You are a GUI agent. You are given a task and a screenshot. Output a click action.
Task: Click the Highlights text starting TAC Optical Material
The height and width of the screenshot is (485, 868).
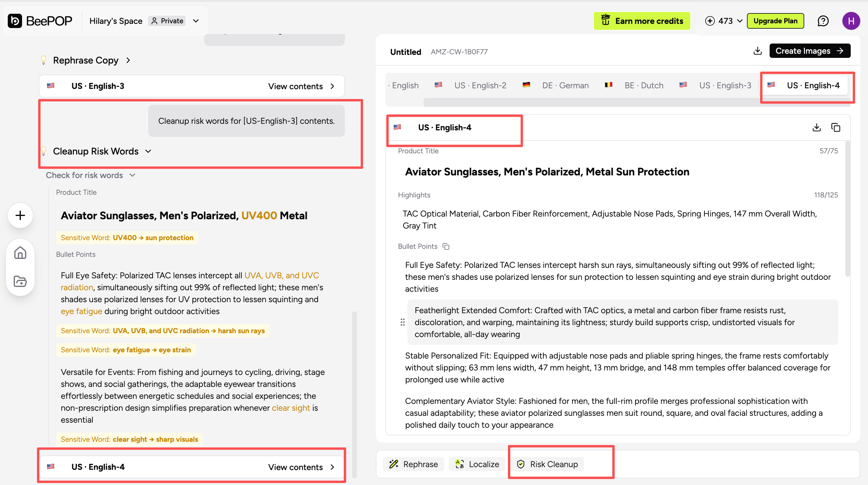pyautogui.click(x=609, y=220)
